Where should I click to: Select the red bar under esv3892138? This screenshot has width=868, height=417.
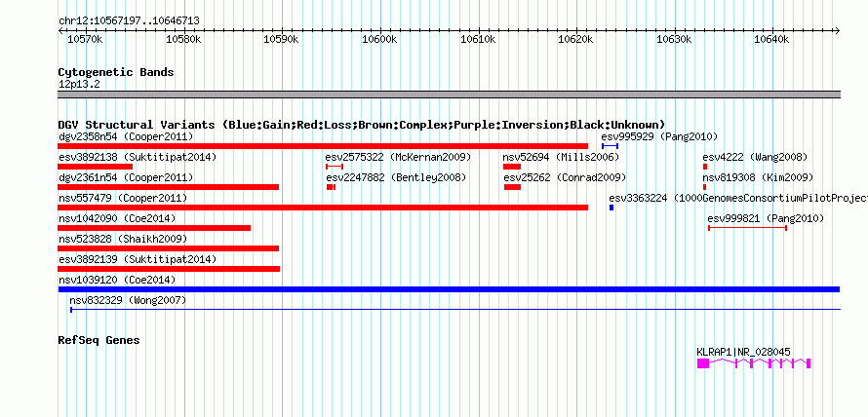96,167
